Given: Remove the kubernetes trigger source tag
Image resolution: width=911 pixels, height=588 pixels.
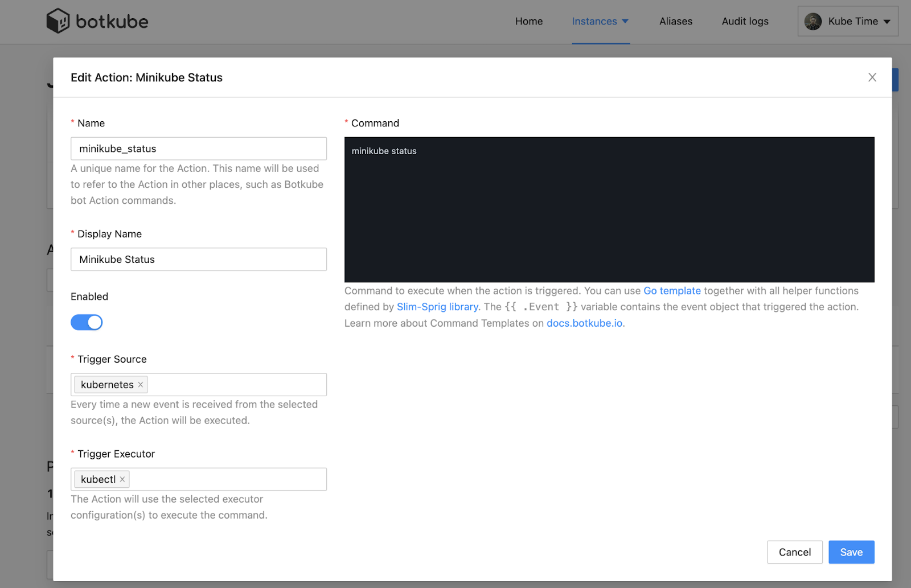Looking at the screenshot, I should point(140,384).
